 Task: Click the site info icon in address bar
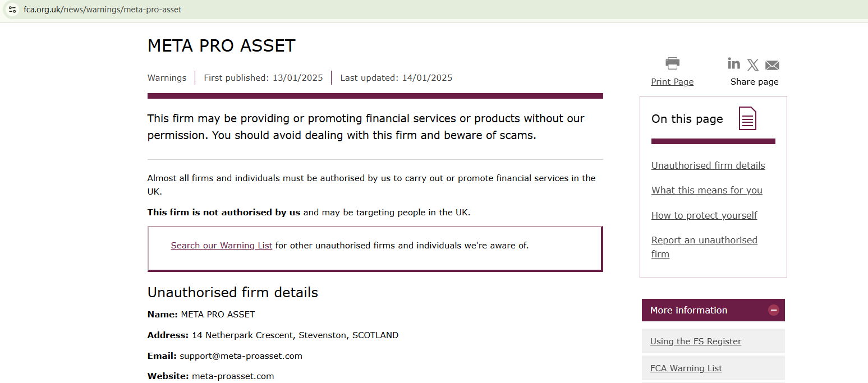point(12,10)
